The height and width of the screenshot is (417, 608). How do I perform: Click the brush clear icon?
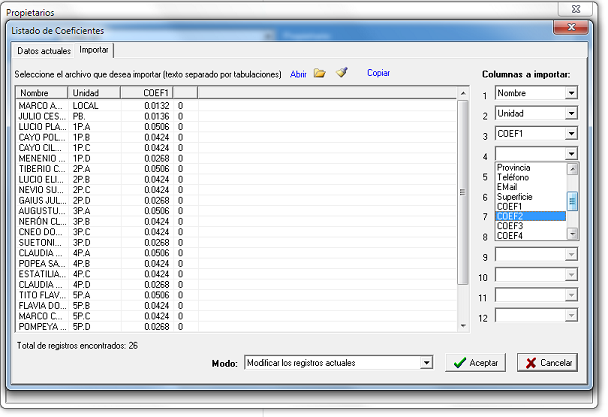point(342,73)
